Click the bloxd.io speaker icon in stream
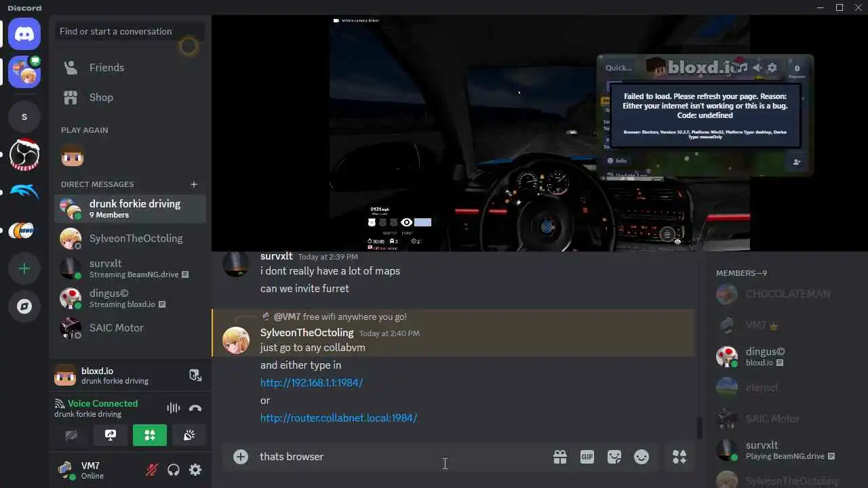The image size is (868, 488). (x=757, y=68)
